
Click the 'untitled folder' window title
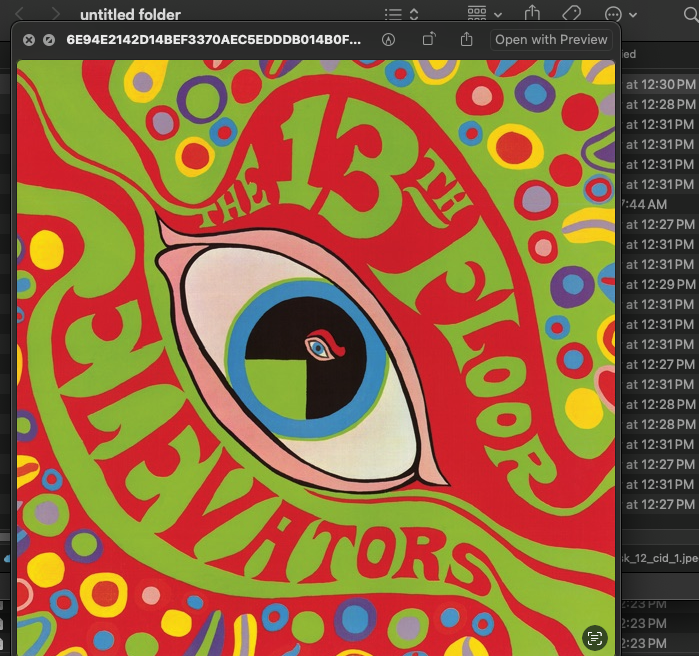pos(130,15)
